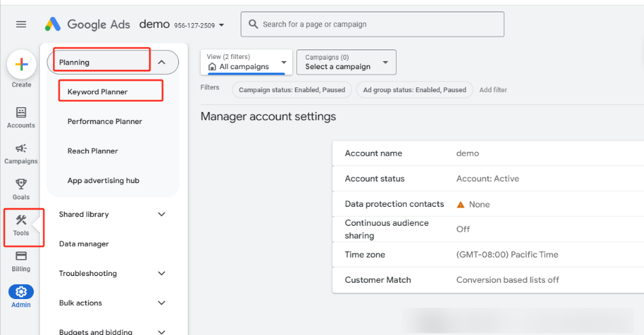This screenshot has height=335, width=644.
Task: Switch account using demo dropdown arrow
Action: (x=222, y=26)
